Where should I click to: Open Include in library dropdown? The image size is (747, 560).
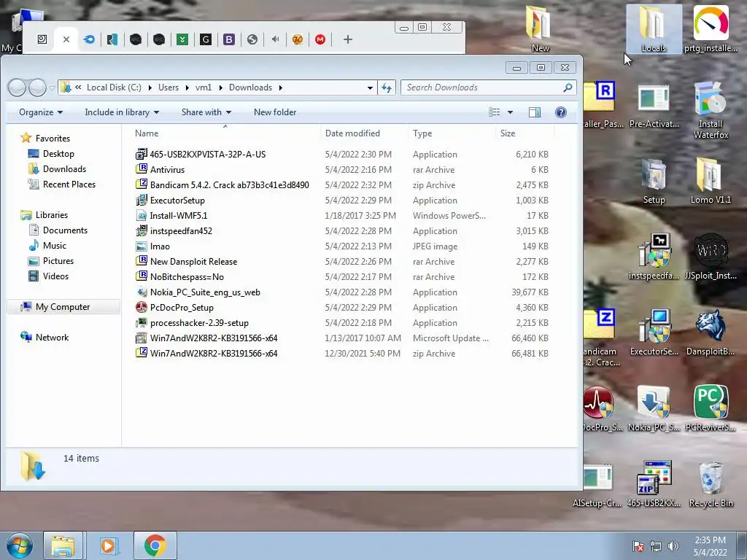point(122,112)
